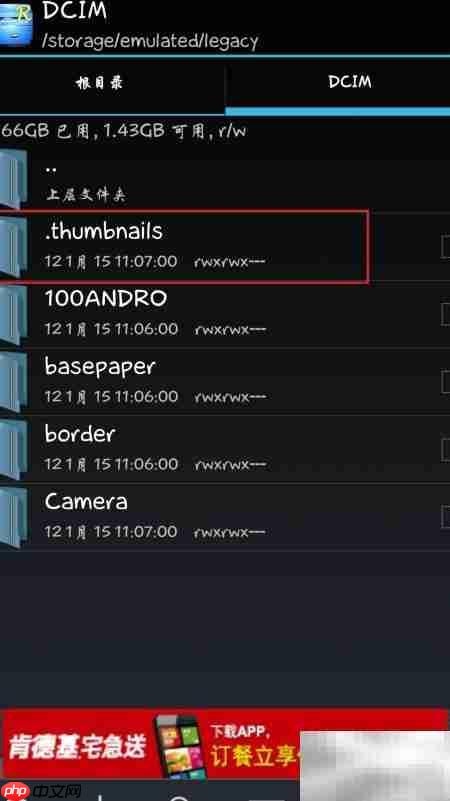Image resolution: width=450 pixels, height=801 pixels.
Task: Check the .thumbnails folder checkbox
Action: pos(445,247)
